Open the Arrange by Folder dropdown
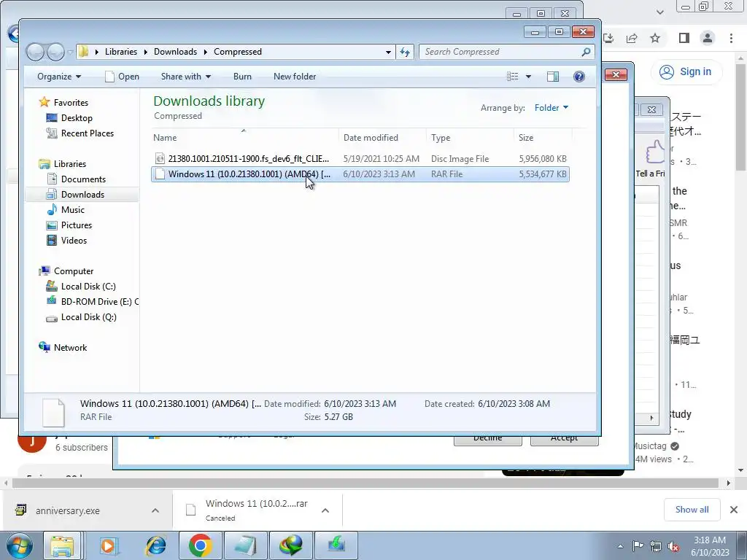Viewport: 747px width, 560px height. point(551,108)
